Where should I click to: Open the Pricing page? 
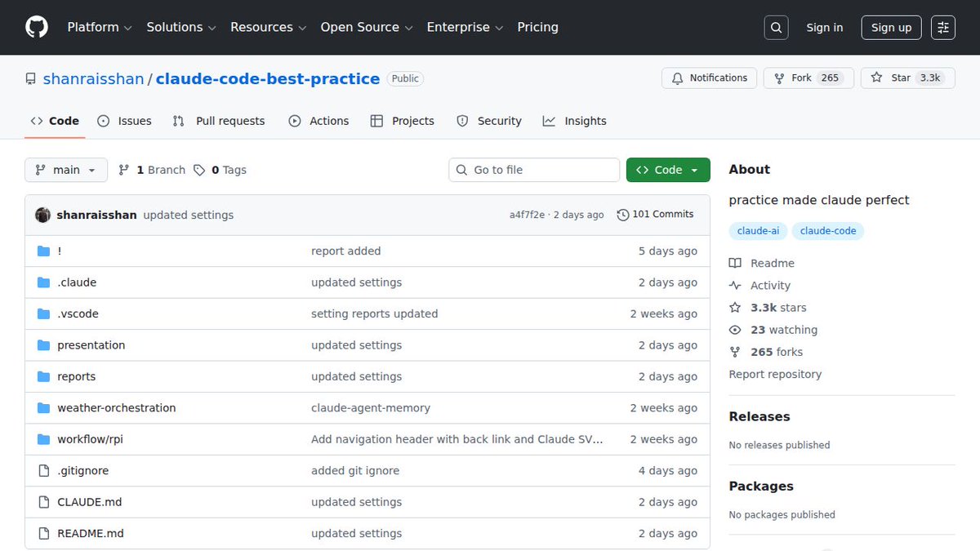pos(538,27)
